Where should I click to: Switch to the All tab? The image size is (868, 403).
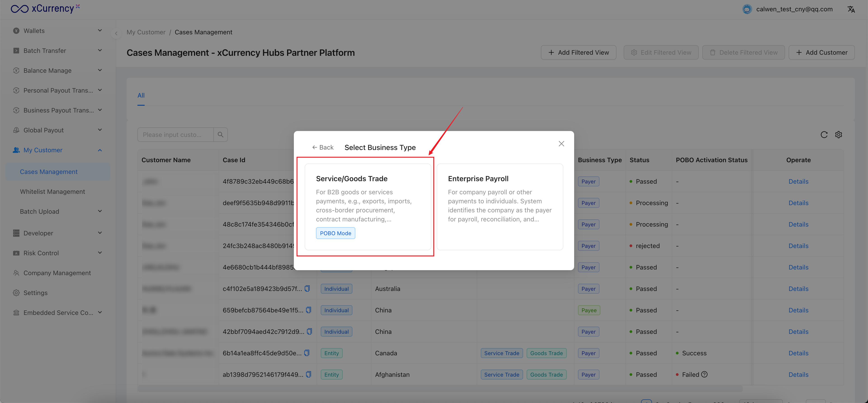point(141,95)
